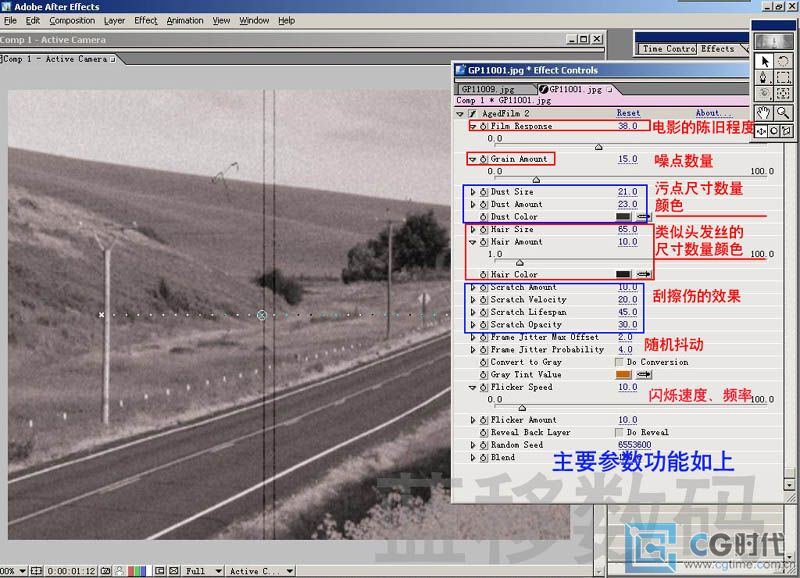Click the Dust Color eyedropper
This screenshot has height=578, width=800.
(644, 217)
